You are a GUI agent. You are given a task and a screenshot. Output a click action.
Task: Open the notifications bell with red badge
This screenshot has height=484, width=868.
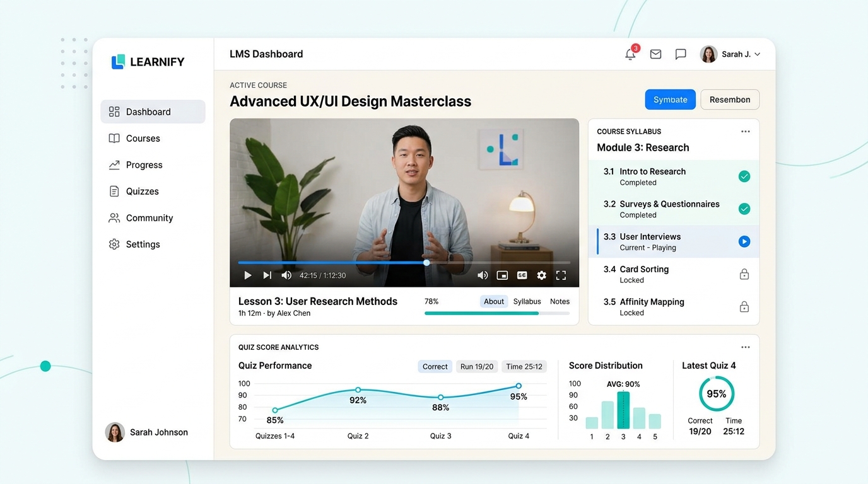click(631, 54)
